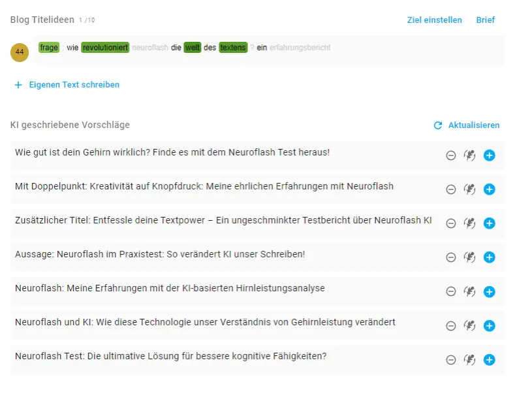Click the greyed word 'neuroflash' in the title
This screenshot has height=420, width=517.
pos(150,48)
